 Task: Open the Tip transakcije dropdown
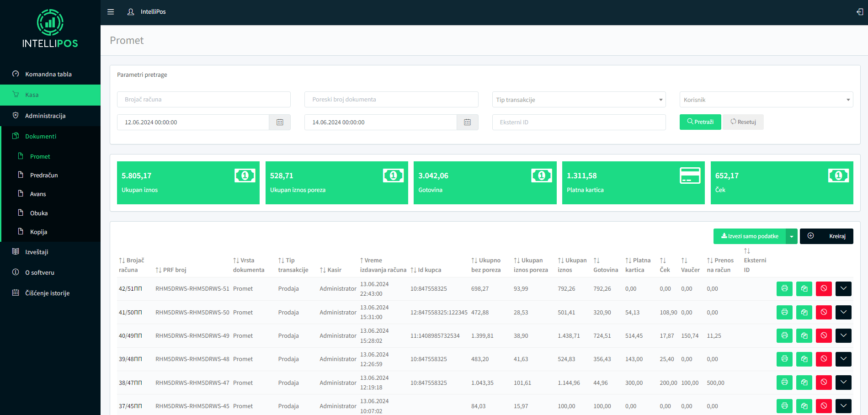click(579, 100)
